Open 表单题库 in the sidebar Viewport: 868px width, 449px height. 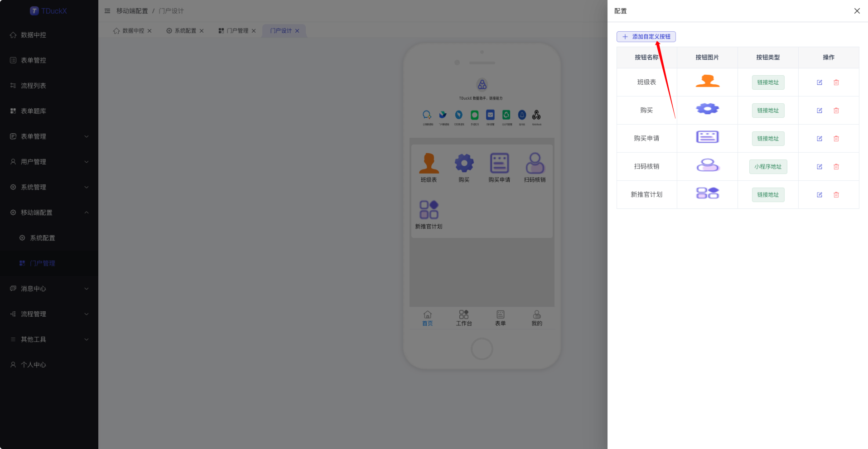(49, 111)
